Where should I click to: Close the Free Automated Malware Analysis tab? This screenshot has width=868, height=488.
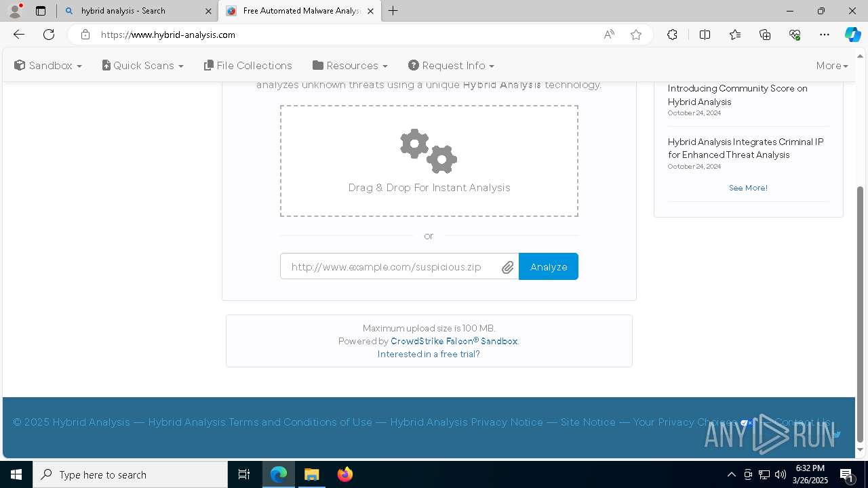coord(370,11)
